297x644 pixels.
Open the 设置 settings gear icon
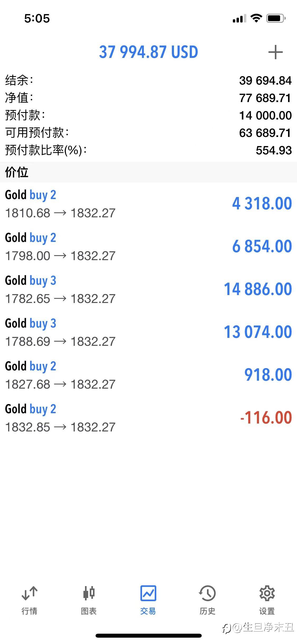[267, 593]
